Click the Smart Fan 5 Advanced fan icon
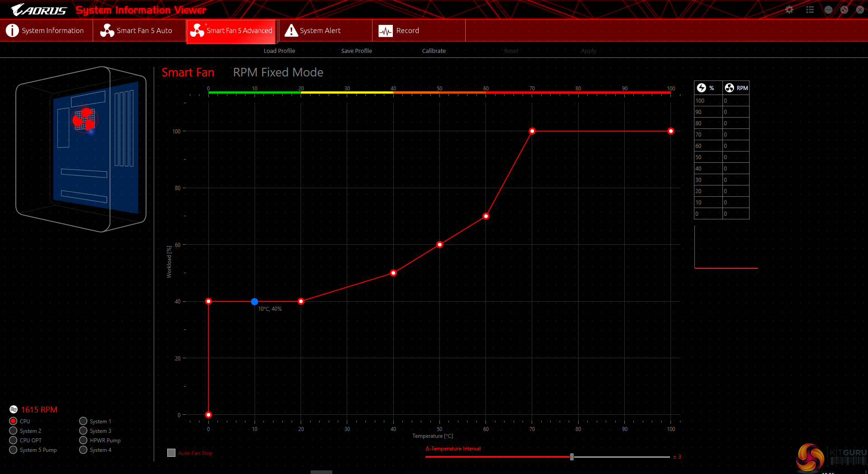This screenshot has height=474, width=868. [197, 30]
